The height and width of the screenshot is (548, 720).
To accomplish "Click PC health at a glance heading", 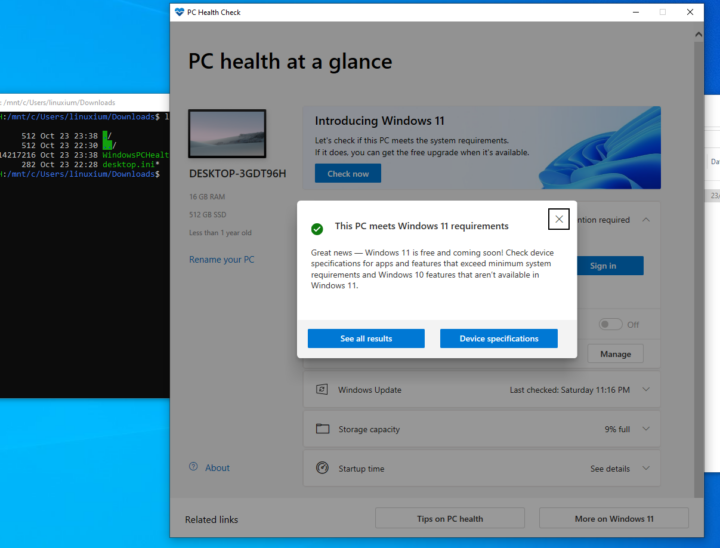I will tap(290, 62).
